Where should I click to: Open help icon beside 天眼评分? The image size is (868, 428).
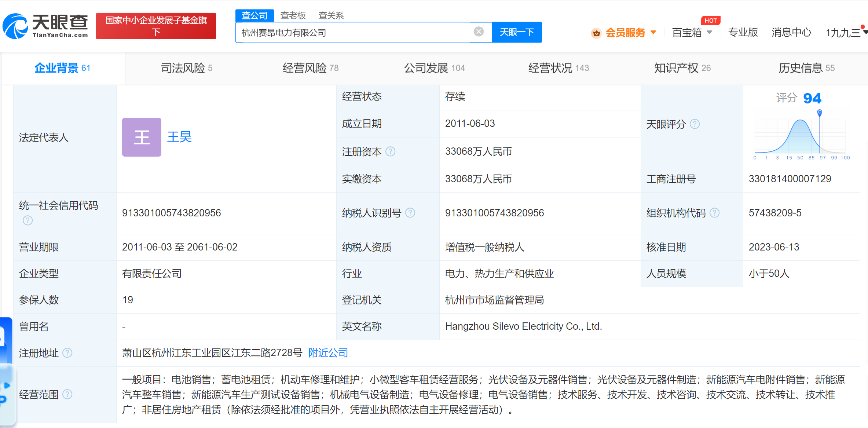point(695,124)
